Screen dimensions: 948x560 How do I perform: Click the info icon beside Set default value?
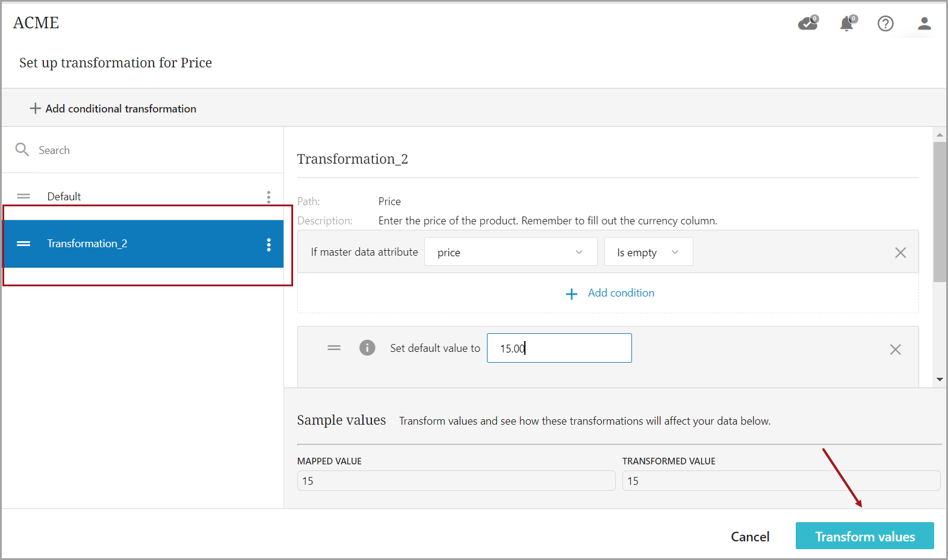[367, 348]
